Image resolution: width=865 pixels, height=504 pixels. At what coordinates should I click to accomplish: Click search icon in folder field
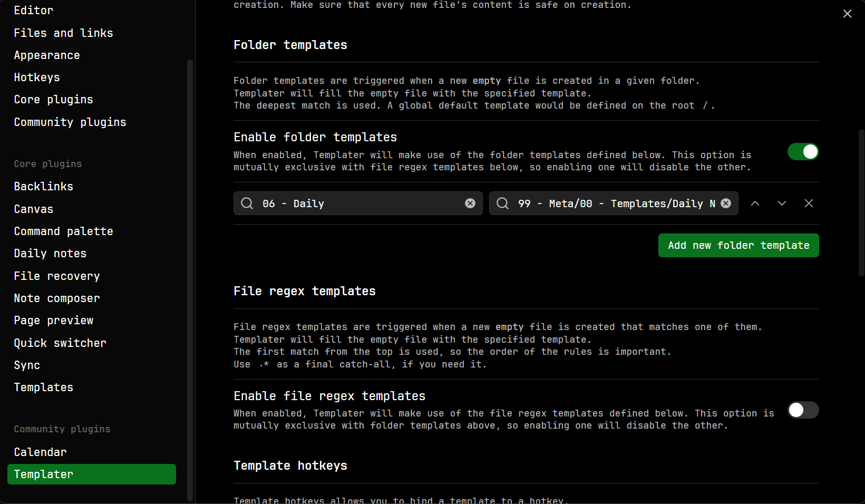coord(247,203)
